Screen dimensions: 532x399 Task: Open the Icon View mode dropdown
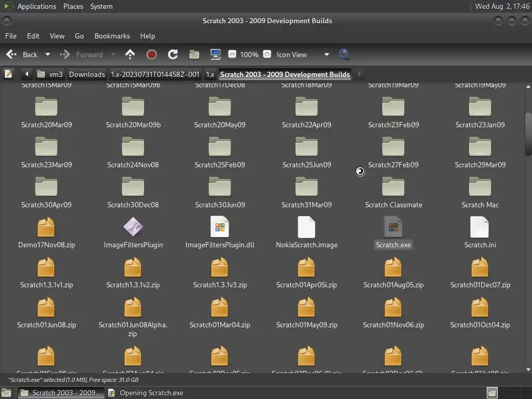coord(302,54)
